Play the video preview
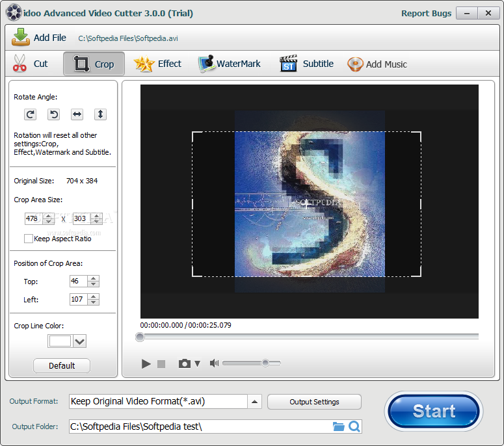The height and width of the screenshot is (446, 504). (146, 363)
